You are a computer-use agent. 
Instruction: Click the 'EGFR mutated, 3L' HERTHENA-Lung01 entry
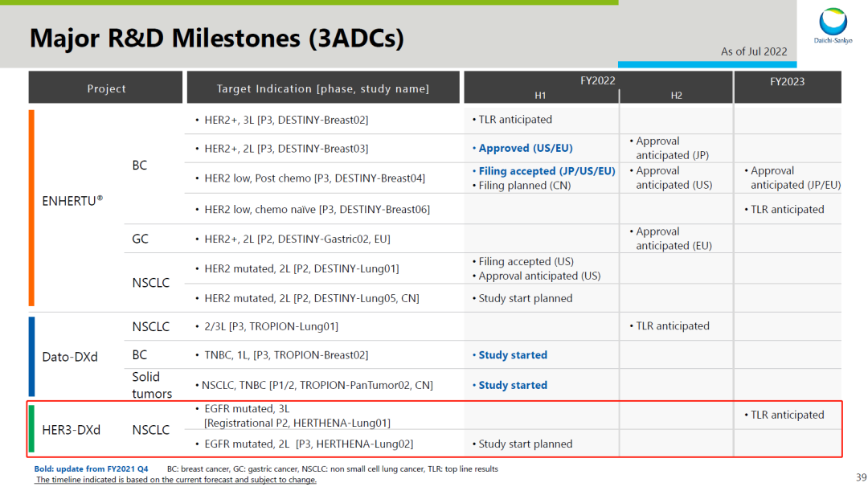point(297,415)
